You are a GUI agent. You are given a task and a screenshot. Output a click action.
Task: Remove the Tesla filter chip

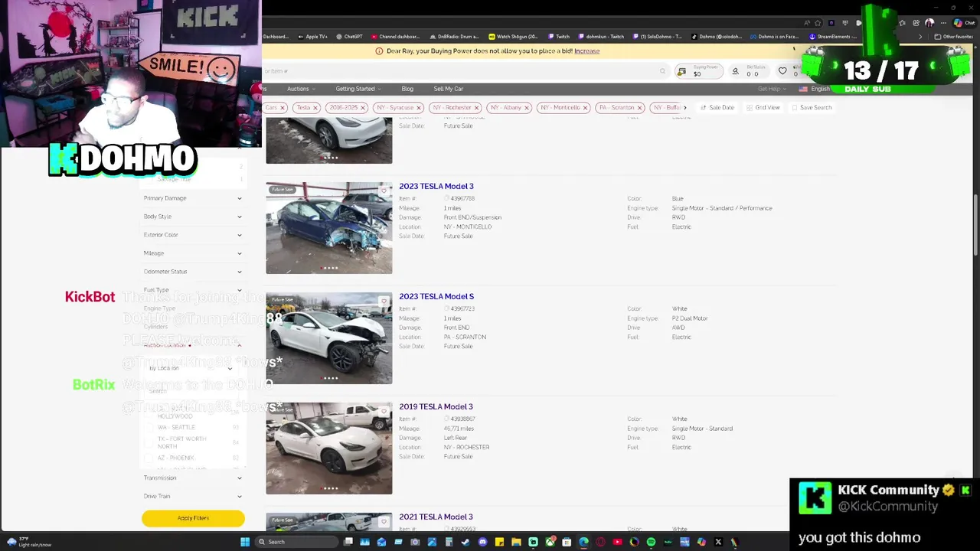[315, 108]
